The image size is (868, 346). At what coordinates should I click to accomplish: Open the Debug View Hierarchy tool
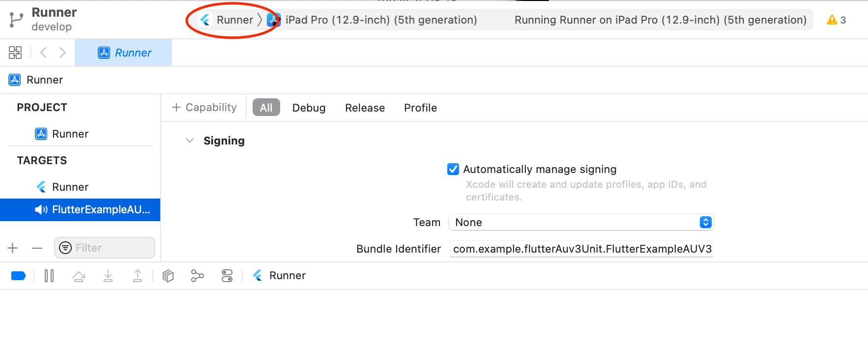[x=168, y=276]
